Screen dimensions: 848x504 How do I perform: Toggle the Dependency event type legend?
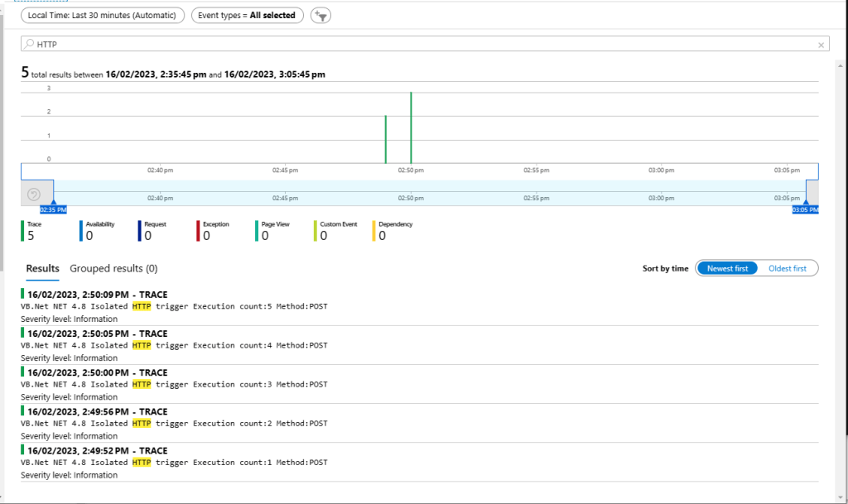pyautogui.click(x=395, y=231)
